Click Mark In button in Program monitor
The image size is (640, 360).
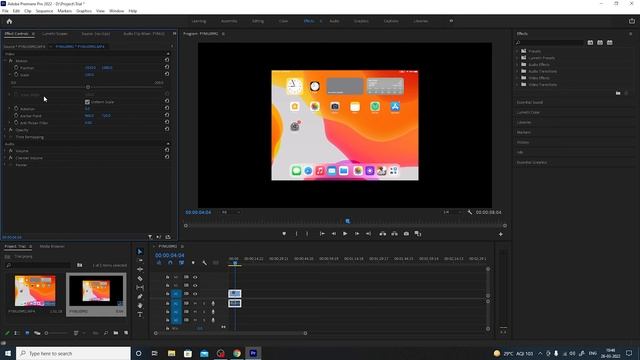click(x=296, y=234)
